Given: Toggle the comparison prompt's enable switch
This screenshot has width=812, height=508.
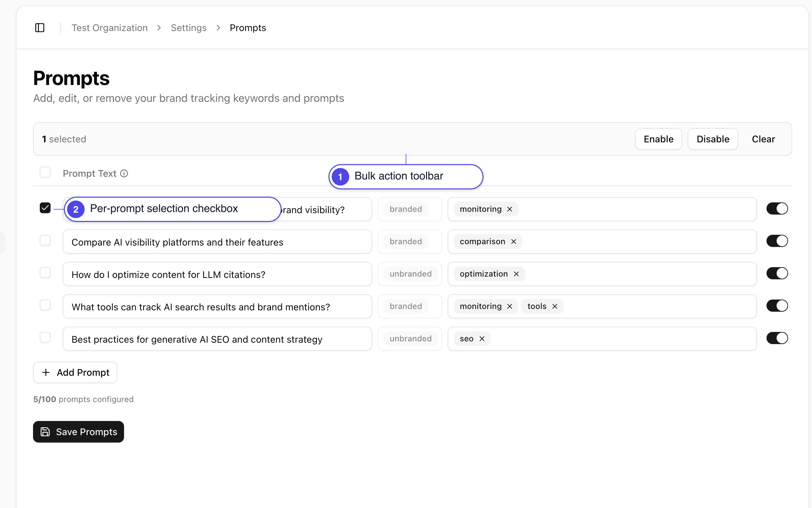Looking at the screenshot, I should click(777, 241).
